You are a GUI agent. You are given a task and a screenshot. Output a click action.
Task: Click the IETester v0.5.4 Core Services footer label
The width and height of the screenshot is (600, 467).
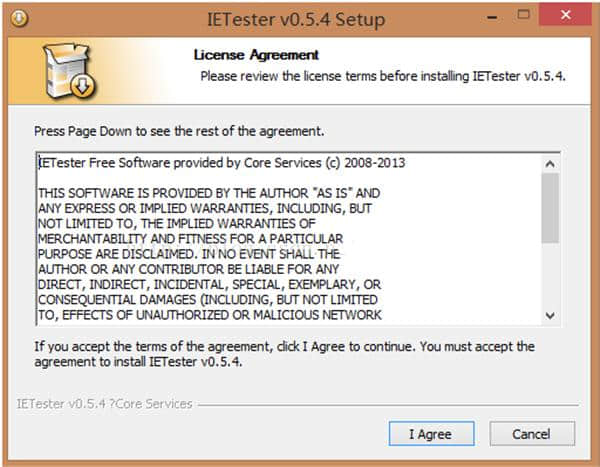pos(103,404)
